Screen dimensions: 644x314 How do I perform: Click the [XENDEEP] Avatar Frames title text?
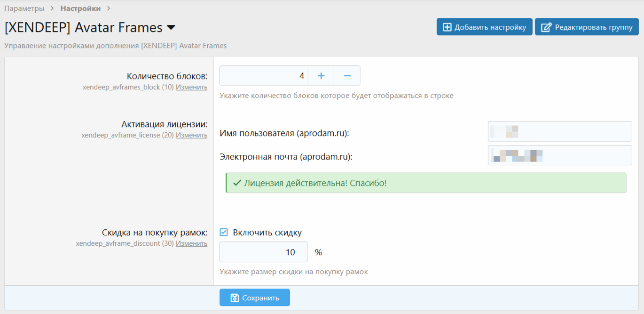tap(84, 27)
